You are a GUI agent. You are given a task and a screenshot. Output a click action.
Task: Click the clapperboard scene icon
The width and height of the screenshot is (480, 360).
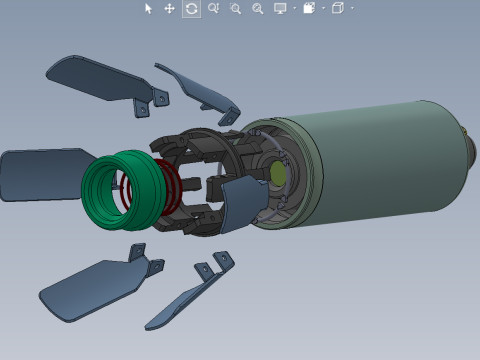click(x=309, y=8)
